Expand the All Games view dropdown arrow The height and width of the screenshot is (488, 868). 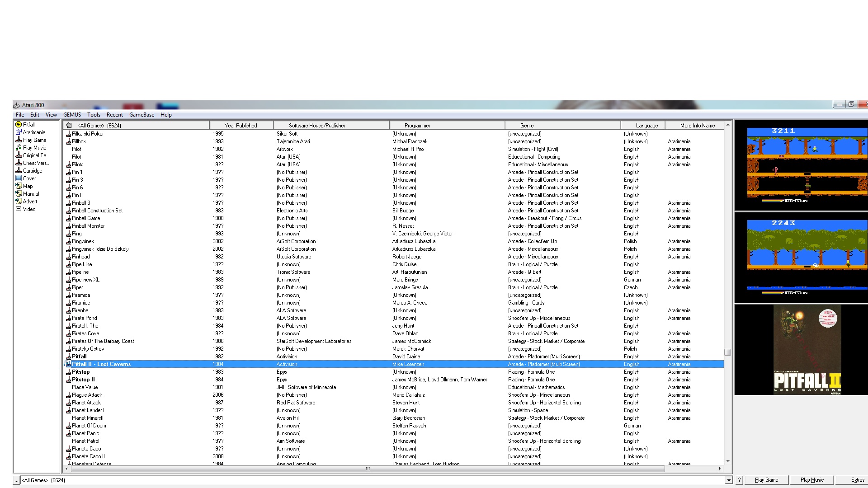tap(729, 480)
